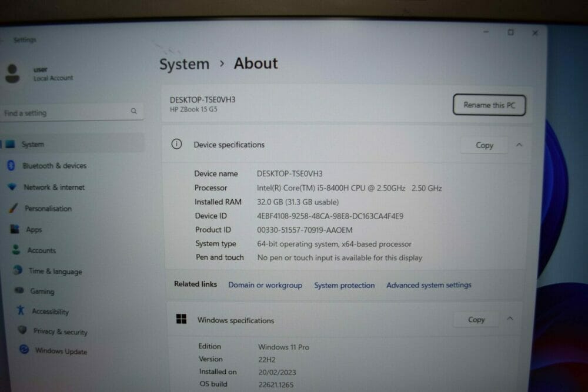
Task: Minimize the Settings window
Action: (486, 32)
